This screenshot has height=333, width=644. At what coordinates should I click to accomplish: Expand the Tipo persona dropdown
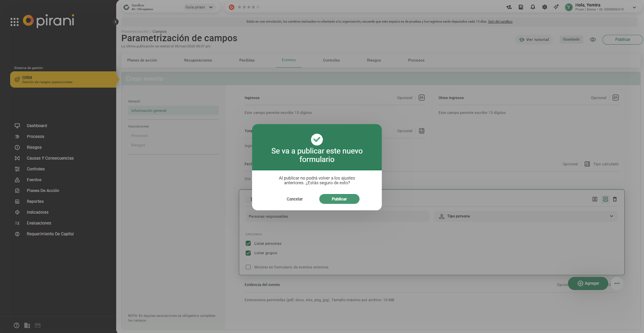click(611, 216)
